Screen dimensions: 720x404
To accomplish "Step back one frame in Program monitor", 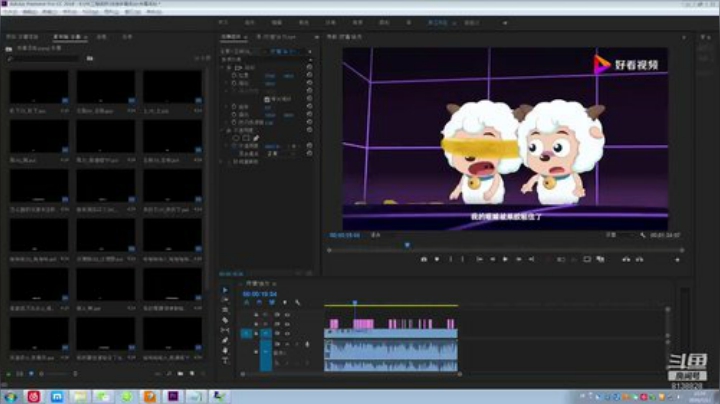I will [493, 259].
